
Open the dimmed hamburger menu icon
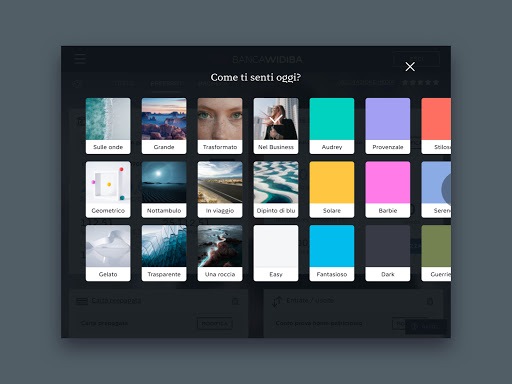[80, 59]
